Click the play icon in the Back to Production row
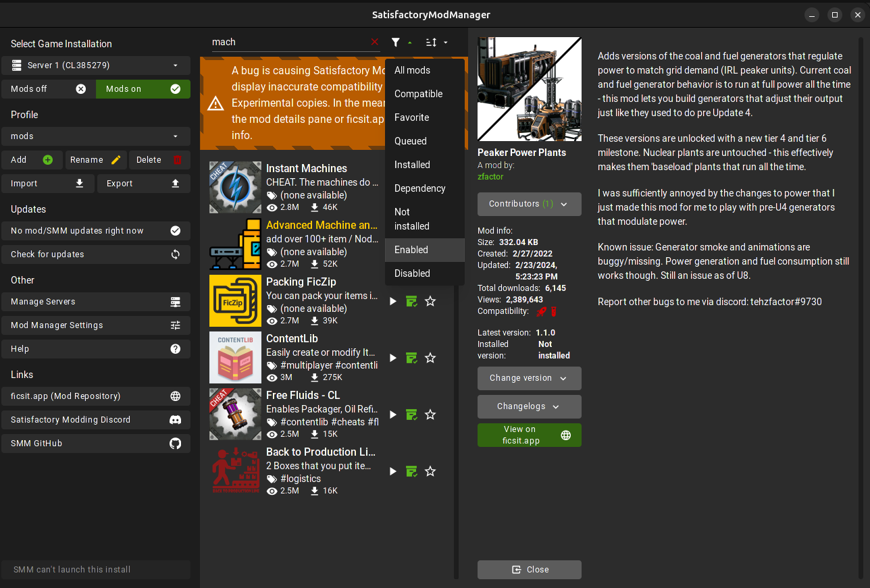The image size is (870, 588). [393, 471]
